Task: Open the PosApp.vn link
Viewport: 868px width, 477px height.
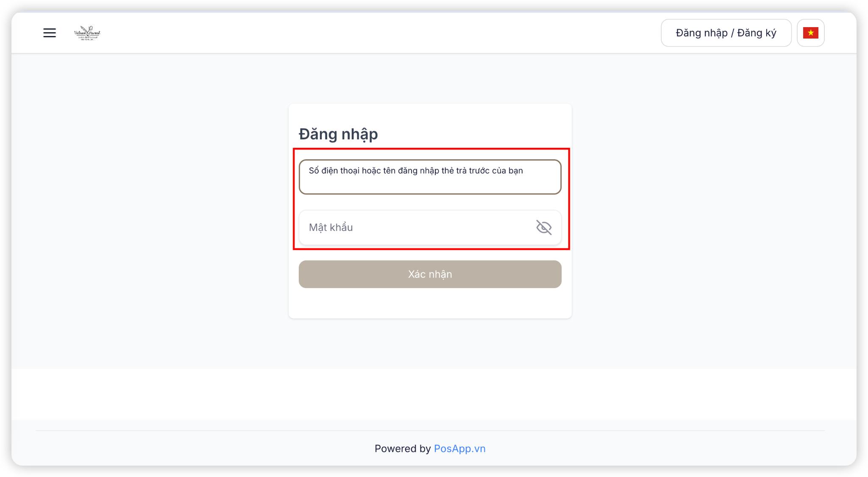Action: point(459,449)
